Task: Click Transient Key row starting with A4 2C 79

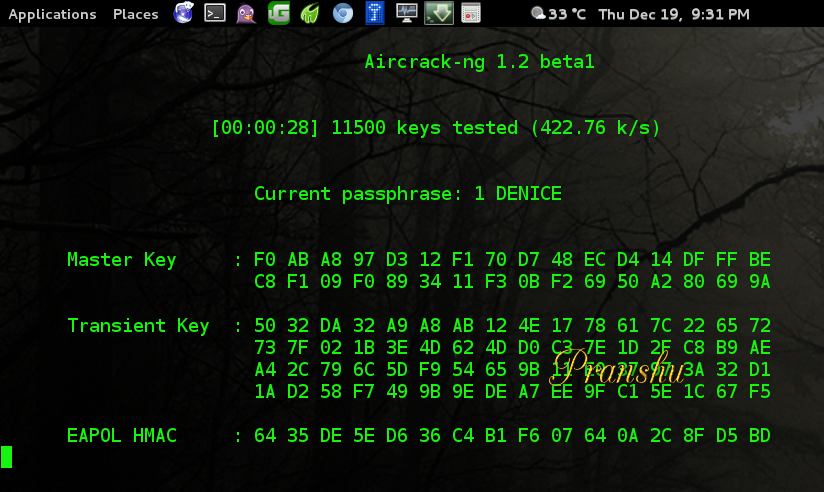Action: click(x=512, y=370)
